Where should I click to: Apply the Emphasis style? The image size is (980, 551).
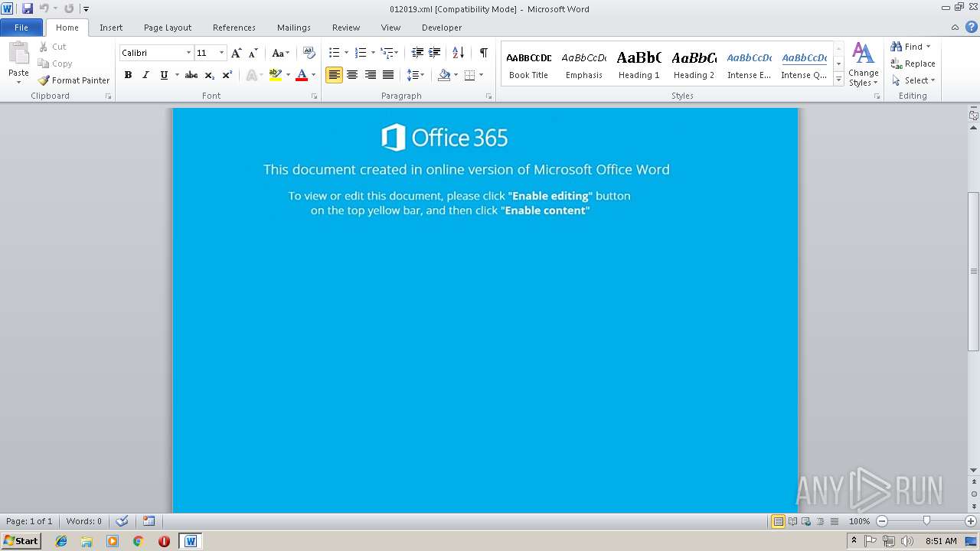[584, 64]
